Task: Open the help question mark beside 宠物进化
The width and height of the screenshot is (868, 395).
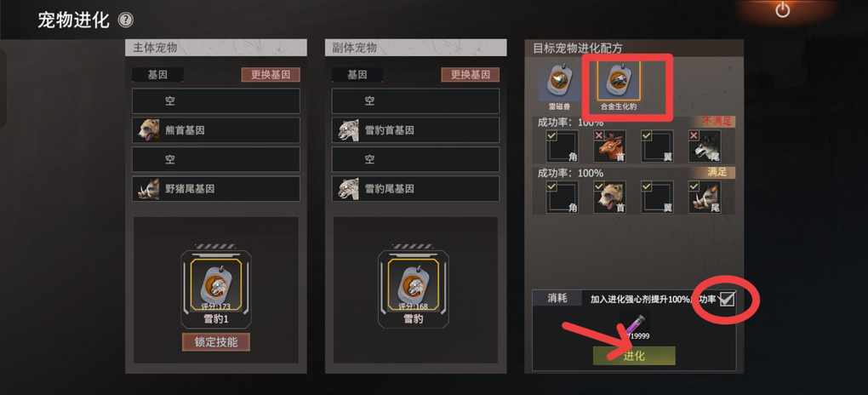Action: click(126, 21)
